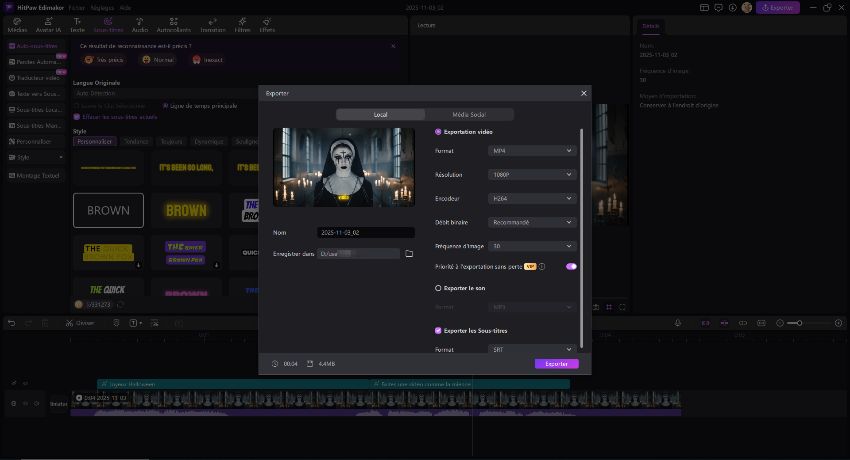This screenshot has width=850, height=460.
Task: Open the Médias tool in top toolbar
Action: [17, 25]
